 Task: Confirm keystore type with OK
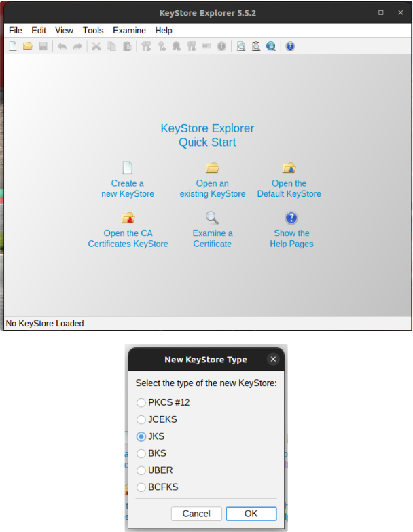coord(251,514)
